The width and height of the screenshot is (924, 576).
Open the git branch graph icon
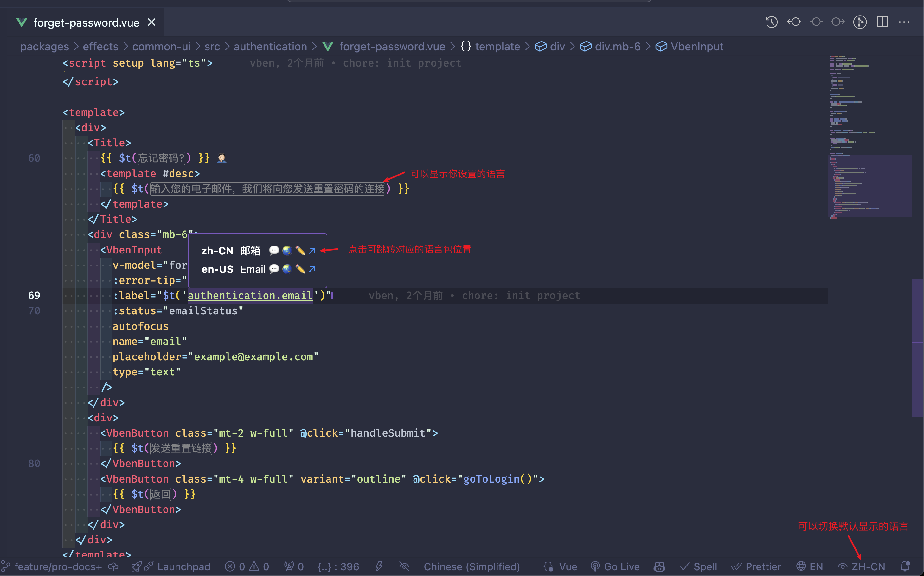click(x=860, y=22)
